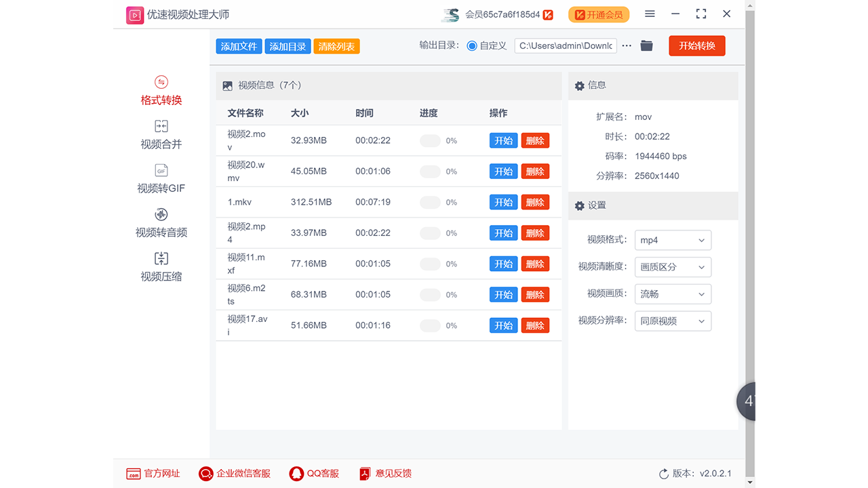Select the video to GIF icon

pyautogui.click(x=161, y=171)
